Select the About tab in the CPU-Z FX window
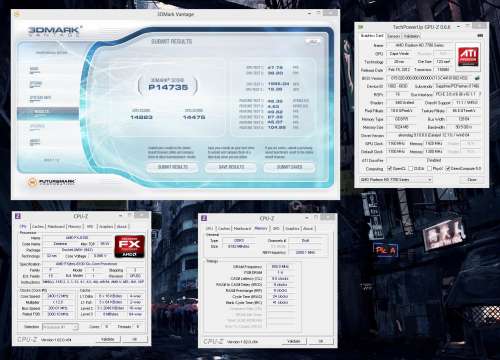500x360 pixels. (x=122, y=227)
